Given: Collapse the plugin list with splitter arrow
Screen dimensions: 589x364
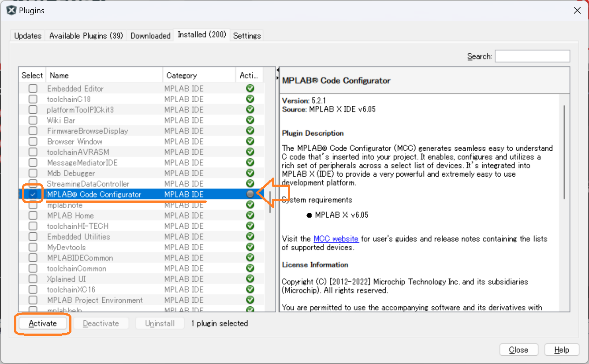Looking at the screenshot, I should 278,70.
